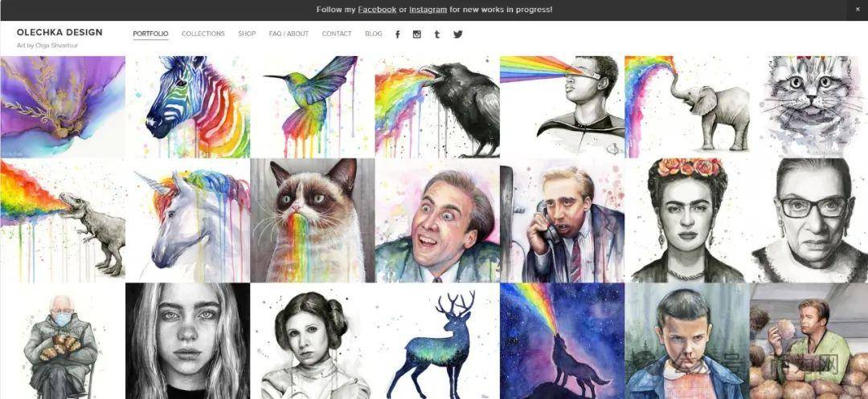Image resolution: width=868 pixels, height=399 pixels.
Task: Open the Instagram icon in the header
Action: [417, 35]
